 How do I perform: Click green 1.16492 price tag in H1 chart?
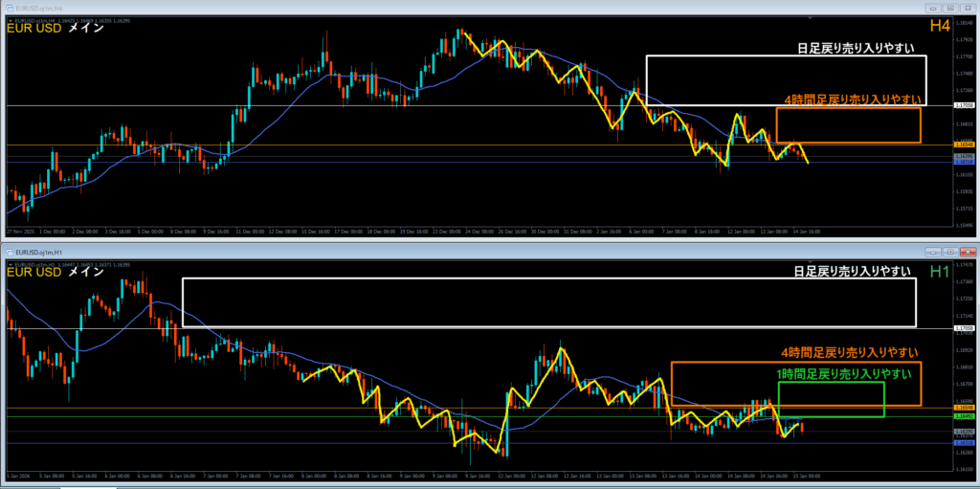(965, 416)
